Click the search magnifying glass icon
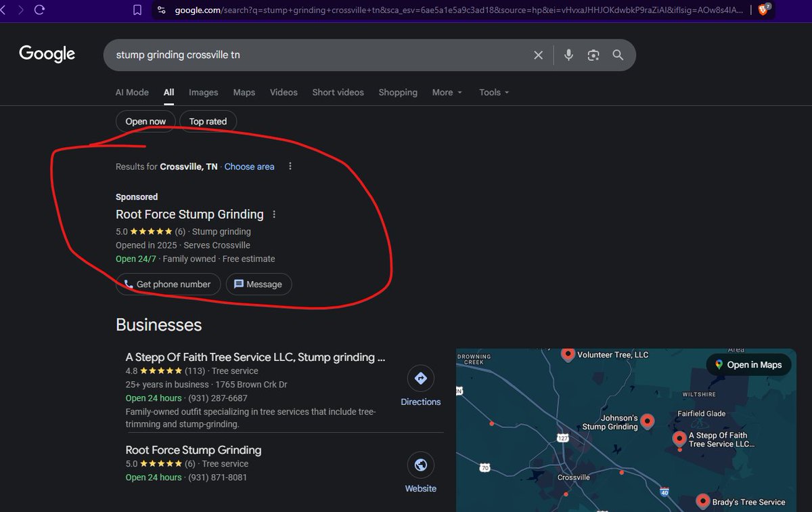 617,55
